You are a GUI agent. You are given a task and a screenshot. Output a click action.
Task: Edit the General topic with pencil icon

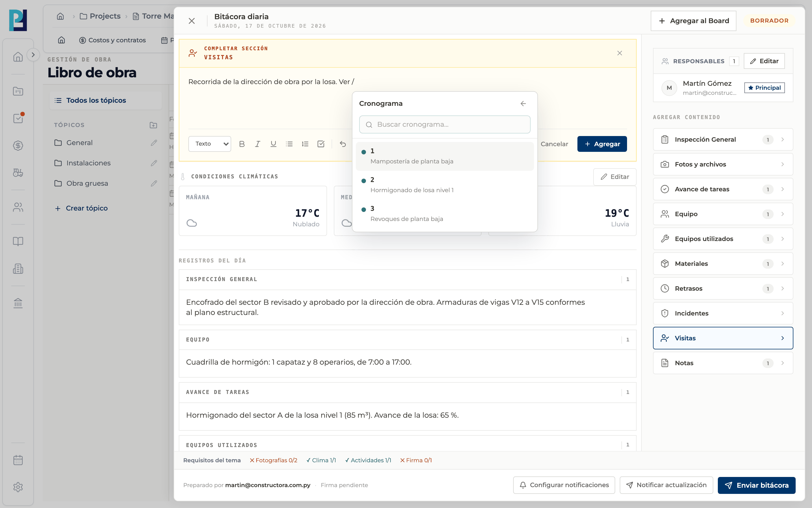point(154,143)
